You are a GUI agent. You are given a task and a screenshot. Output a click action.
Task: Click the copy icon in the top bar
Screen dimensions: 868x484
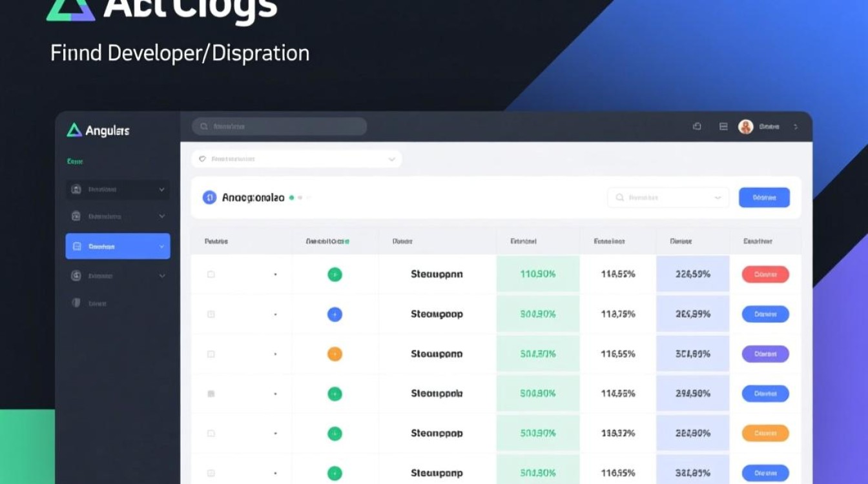(697, 126)
